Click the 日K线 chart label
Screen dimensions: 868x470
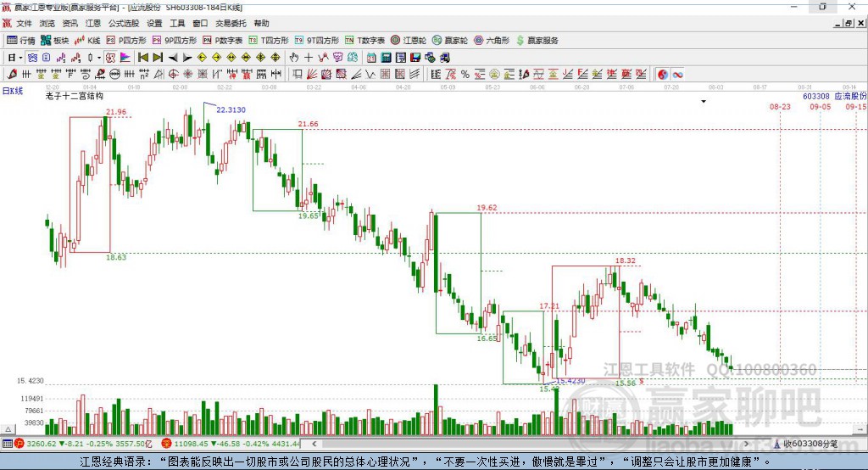point(12,91)
